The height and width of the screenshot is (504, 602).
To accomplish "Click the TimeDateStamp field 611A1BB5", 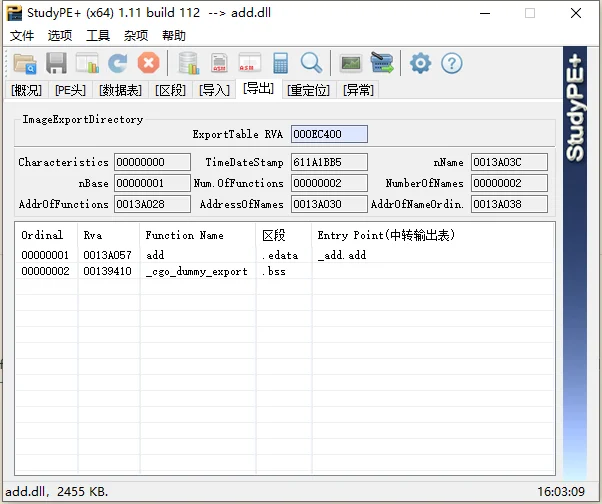I will (329, 162).
